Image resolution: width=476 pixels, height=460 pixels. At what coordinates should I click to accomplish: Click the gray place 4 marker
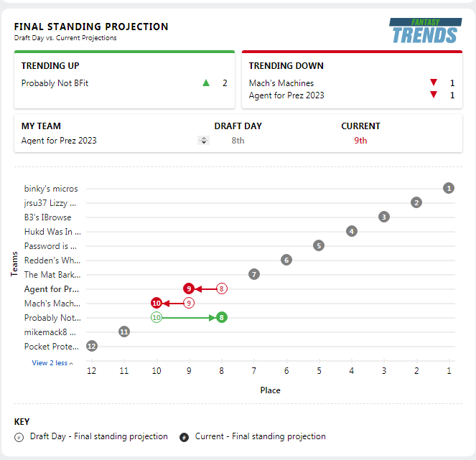tap(351, 231)
